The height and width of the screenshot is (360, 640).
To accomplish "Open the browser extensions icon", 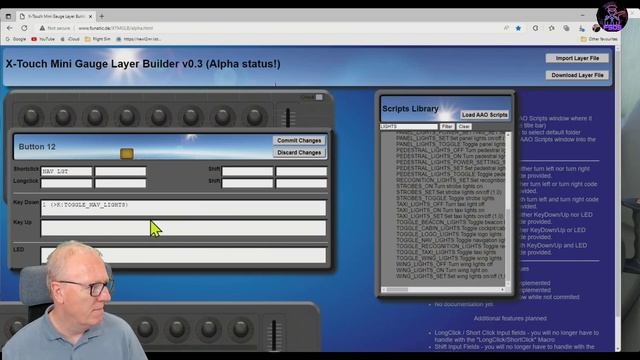I will tap(535, 28).
